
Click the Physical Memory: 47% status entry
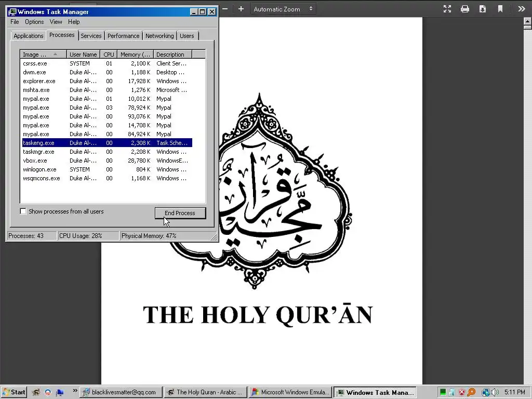point(166,236)
